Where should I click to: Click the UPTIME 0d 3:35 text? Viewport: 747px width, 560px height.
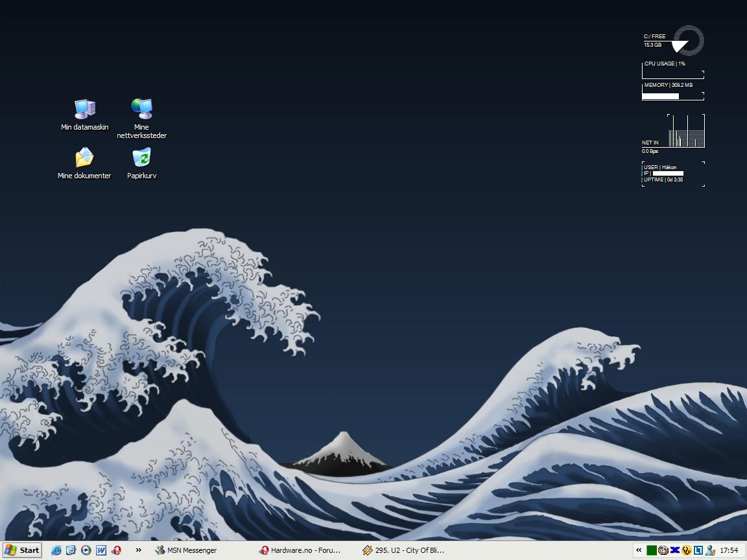[663, 180]
